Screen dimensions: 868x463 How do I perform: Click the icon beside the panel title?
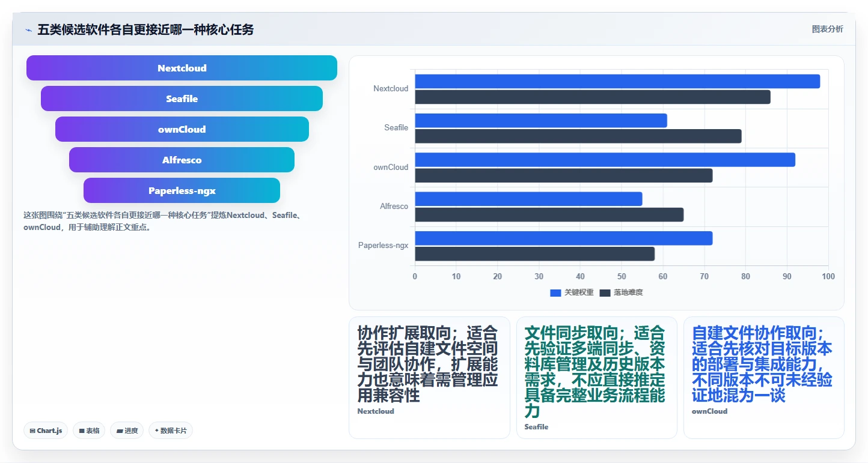point(28,29)
